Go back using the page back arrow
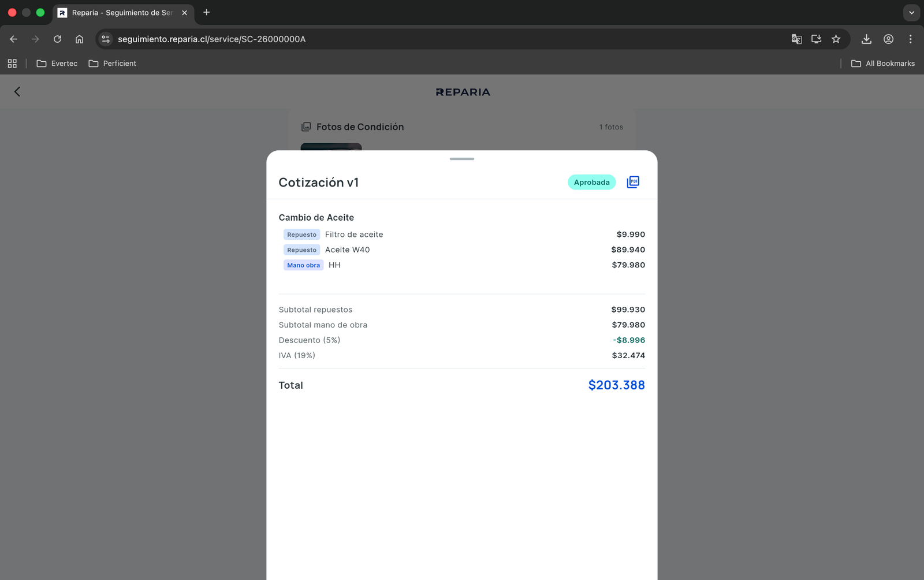The height and width of the screenshot is (580, 924). 17,91
